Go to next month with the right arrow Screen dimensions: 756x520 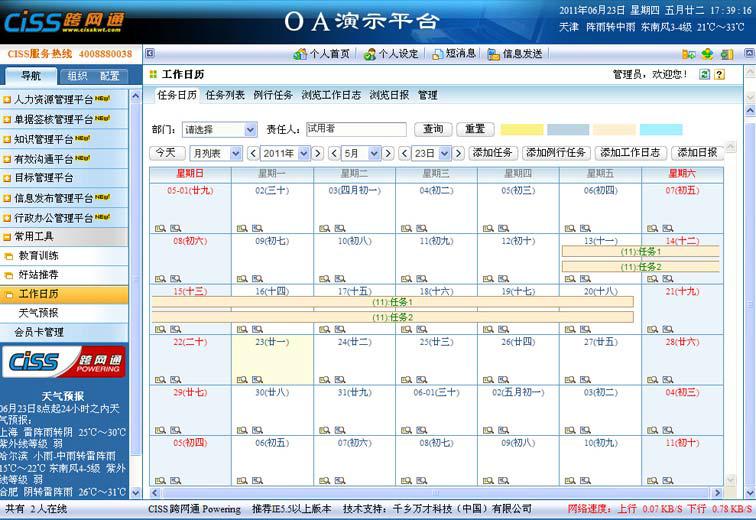[x=388, y=153]
